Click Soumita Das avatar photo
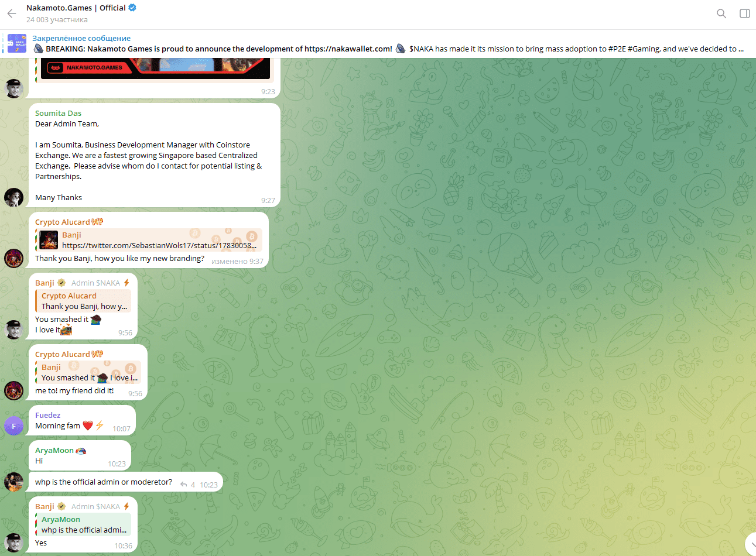Viewport: 756px width, 556px height. [14, 198]
